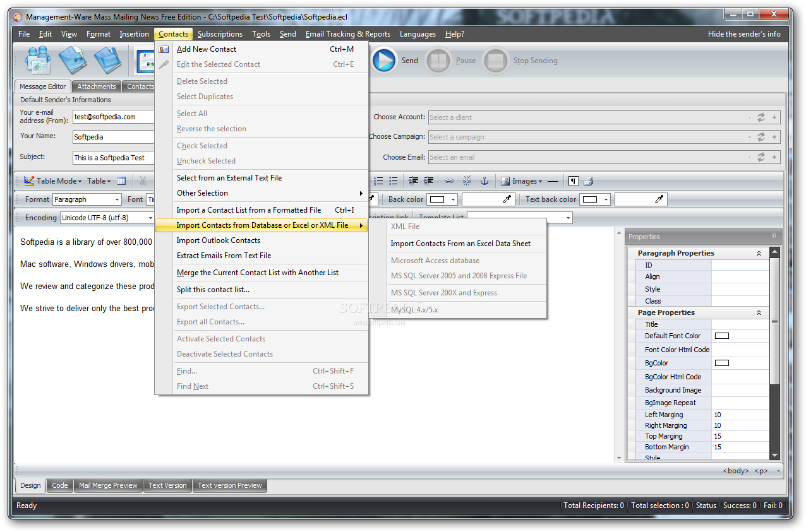Click the insert hyperlink chain icon
This screenshot has width=806, height=532.
pyautogui.click(x=449, y=181)
